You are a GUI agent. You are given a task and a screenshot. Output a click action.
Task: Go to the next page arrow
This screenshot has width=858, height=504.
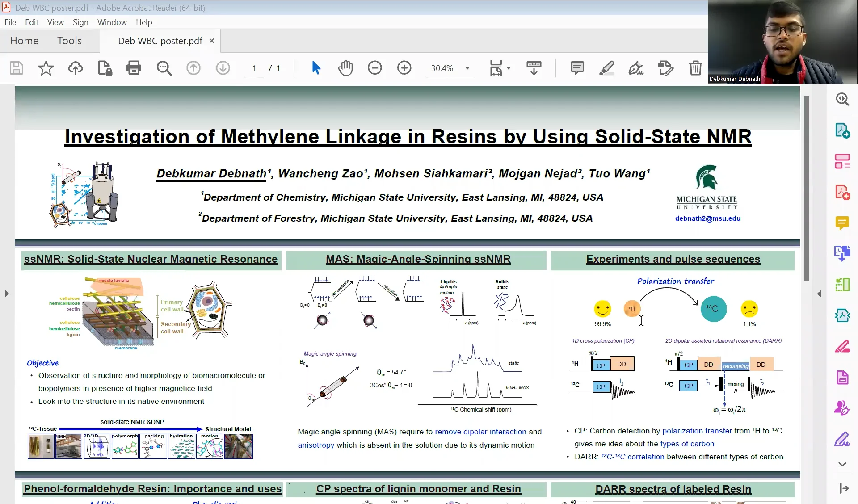coord(223,68)
